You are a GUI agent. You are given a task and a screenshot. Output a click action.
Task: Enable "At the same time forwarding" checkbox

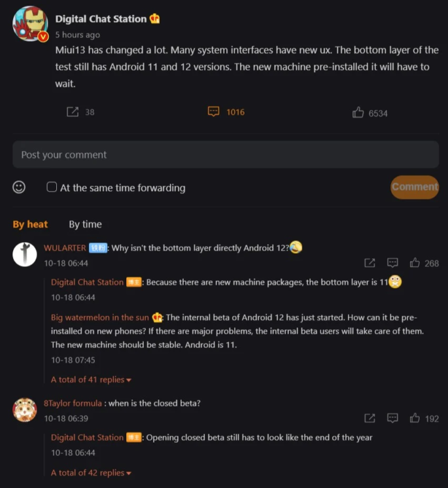(52, 187)
